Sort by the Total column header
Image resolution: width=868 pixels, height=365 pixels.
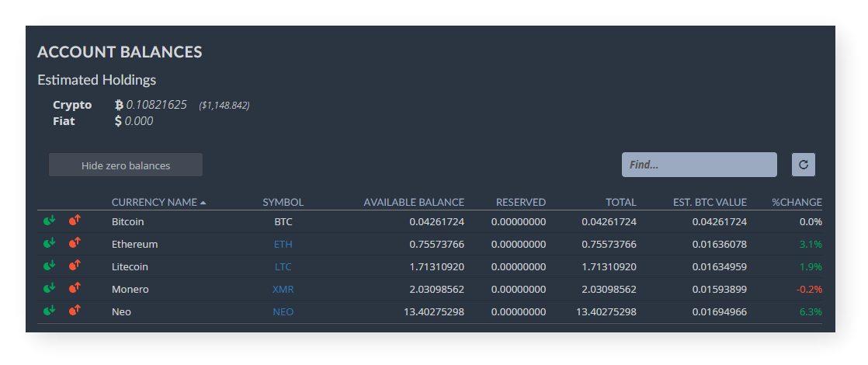coord(620,203)
